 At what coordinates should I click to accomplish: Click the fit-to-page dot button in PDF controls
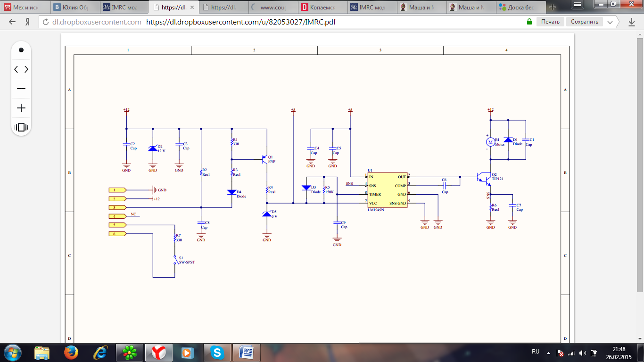(21, 50)
